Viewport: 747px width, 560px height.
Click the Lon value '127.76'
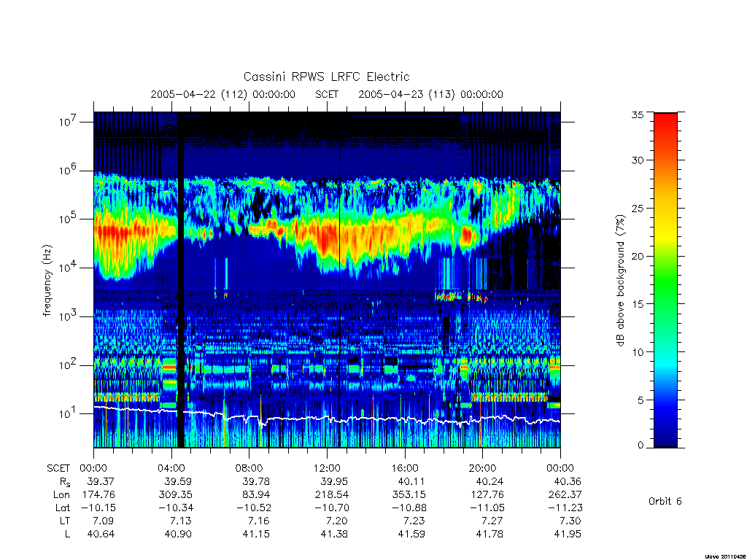pos(487,495)
